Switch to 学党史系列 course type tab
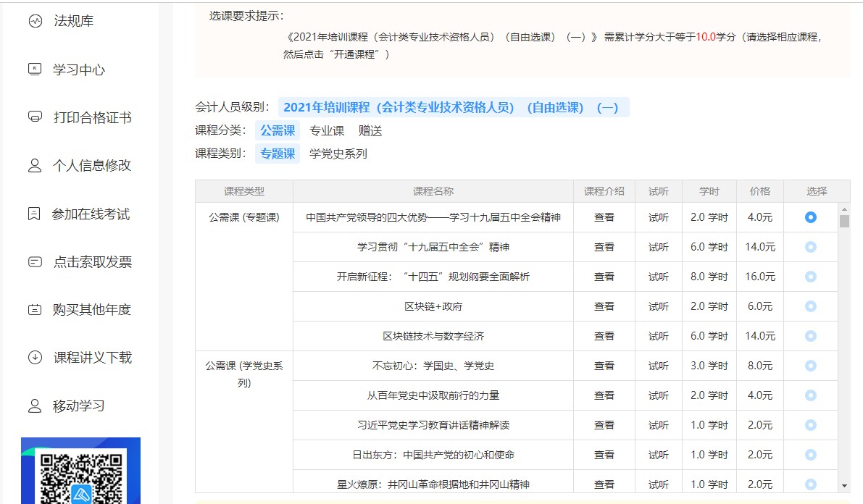The image size is (863, 504). click(338, 154)
